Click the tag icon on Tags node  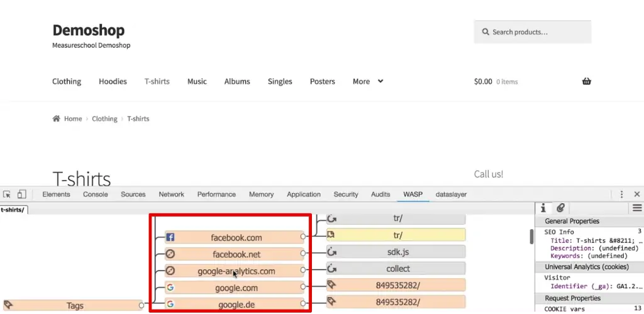point(8,305)
